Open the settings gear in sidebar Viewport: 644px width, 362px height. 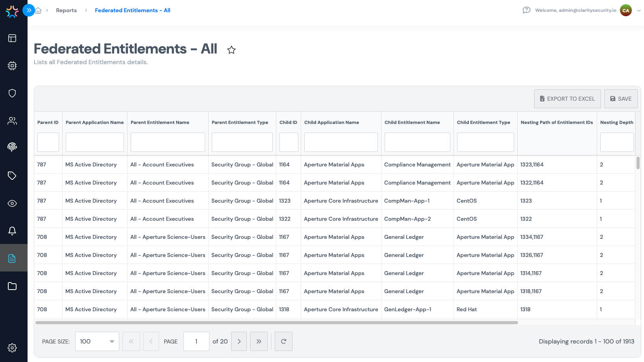click(12, 348)
